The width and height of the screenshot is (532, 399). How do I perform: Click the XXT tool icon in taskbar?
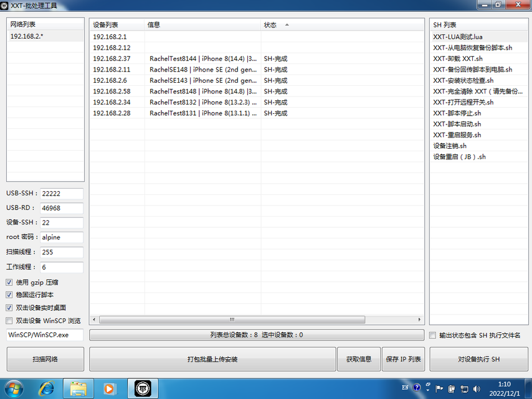pos(143,388)
